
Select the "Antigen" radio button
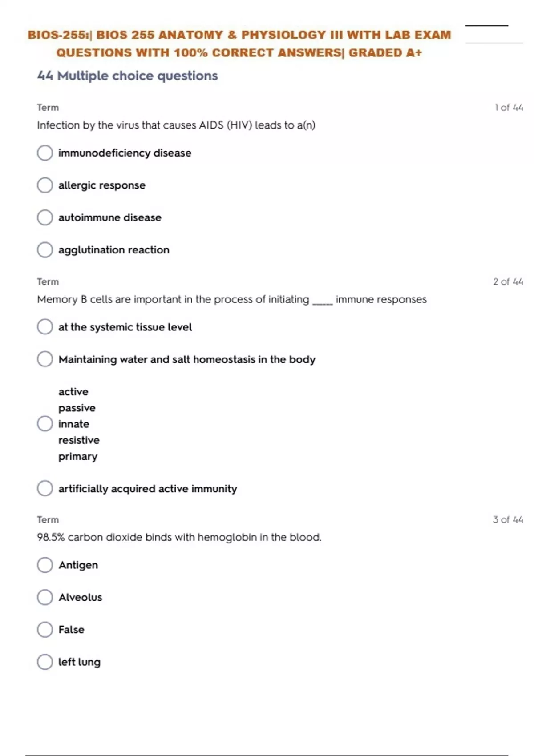pos(45,565)
